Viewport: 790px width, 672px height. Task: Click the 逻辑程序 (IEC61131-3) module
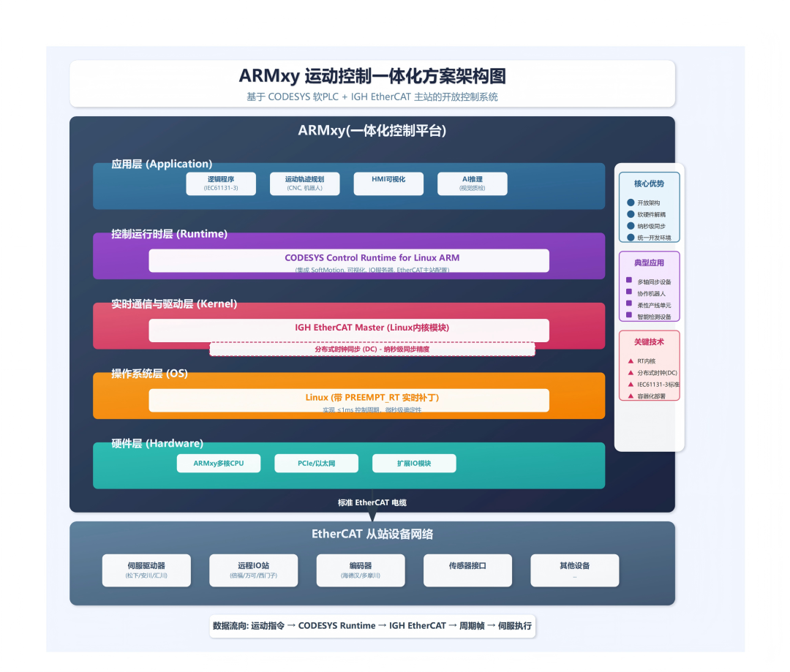click(x=220, y=184)
